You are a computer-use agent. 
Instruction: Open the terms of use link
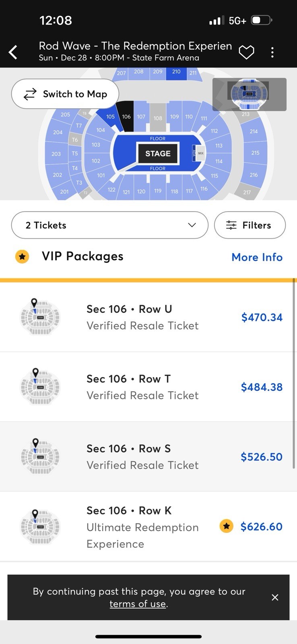138,603
